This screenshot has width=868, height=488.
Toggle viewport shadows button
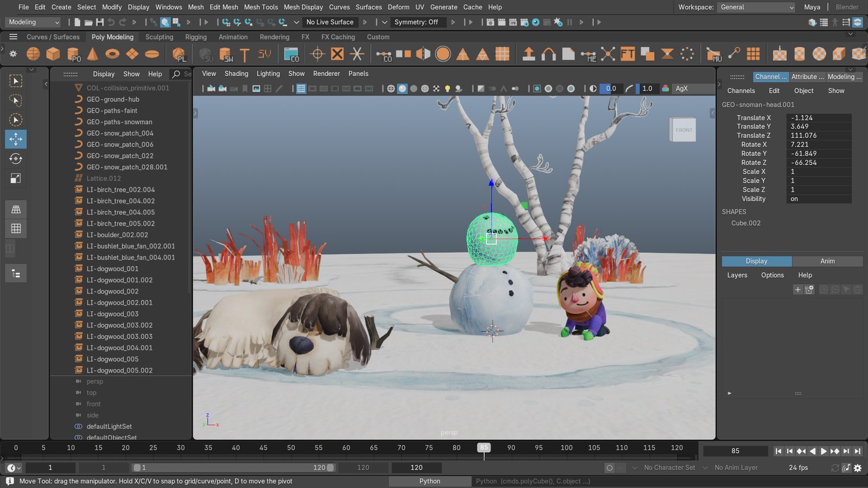[458, 88]
